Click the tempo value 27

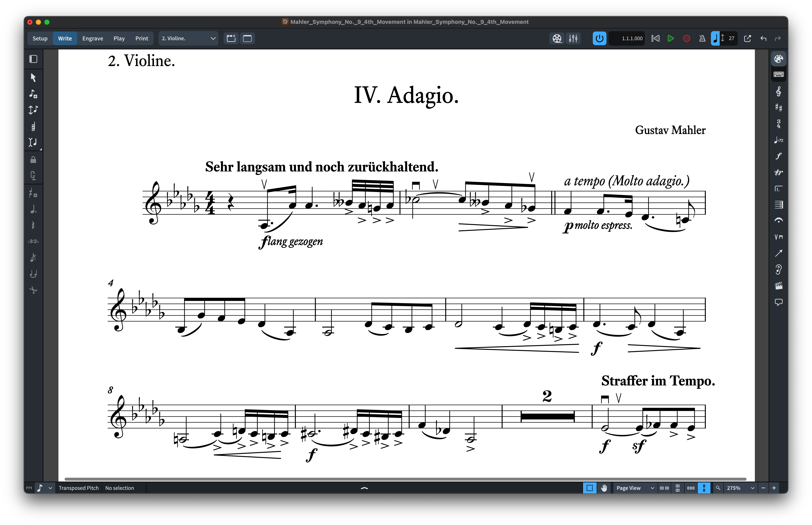[x=731, y=39]
